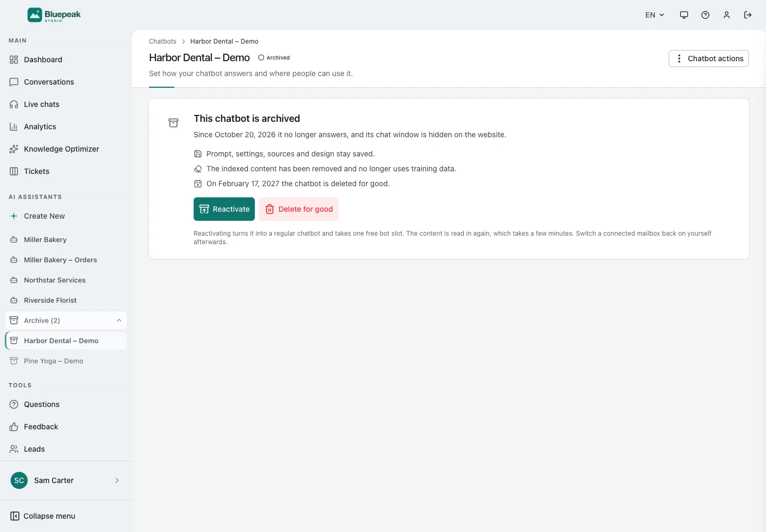Select Miller Bakery – Orders chatbot
This screenshot has height=532, width=766.
pos(66,260)
